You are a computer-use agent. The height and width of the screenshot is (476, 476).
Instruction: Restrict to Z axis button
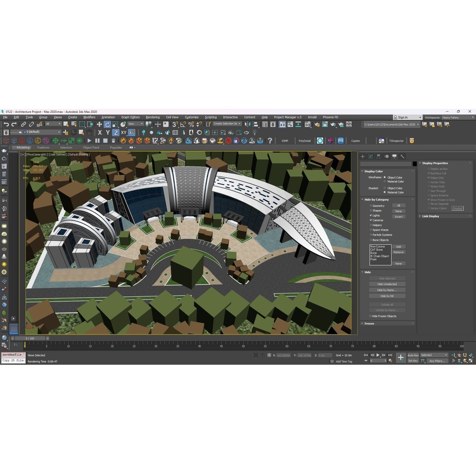click(x=115, y=132)
